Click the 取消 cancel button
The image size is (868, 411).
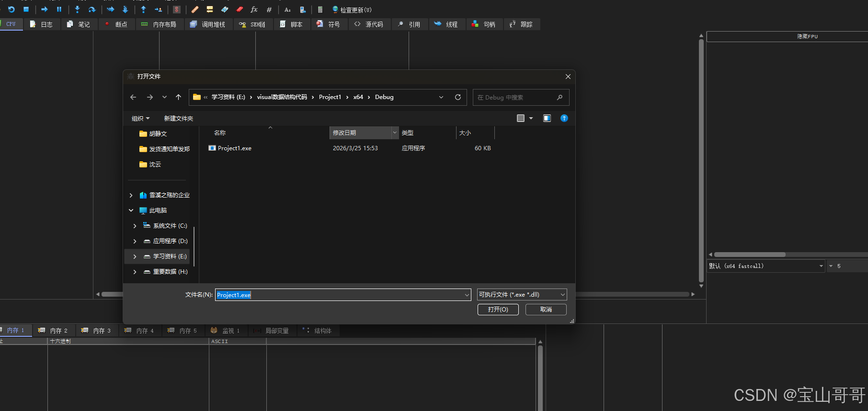coord(546,310)
